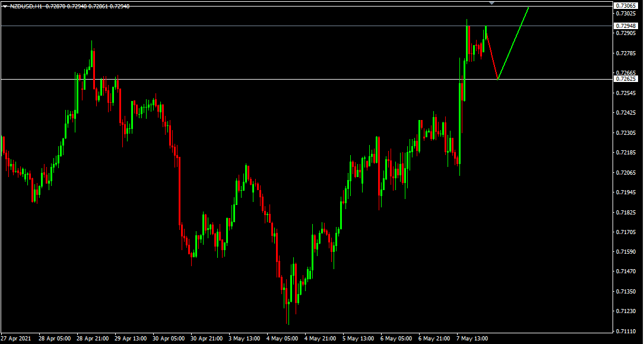Click the gray chart shift triangle marker
The image size is (644, 344).
(492, 3)
